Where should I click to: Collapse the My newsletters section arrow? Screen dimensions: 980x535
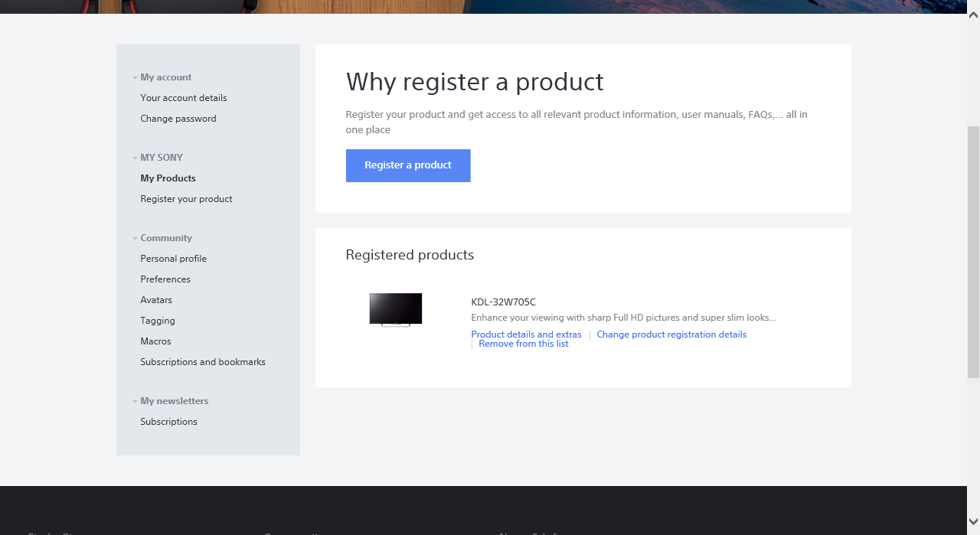135,401
